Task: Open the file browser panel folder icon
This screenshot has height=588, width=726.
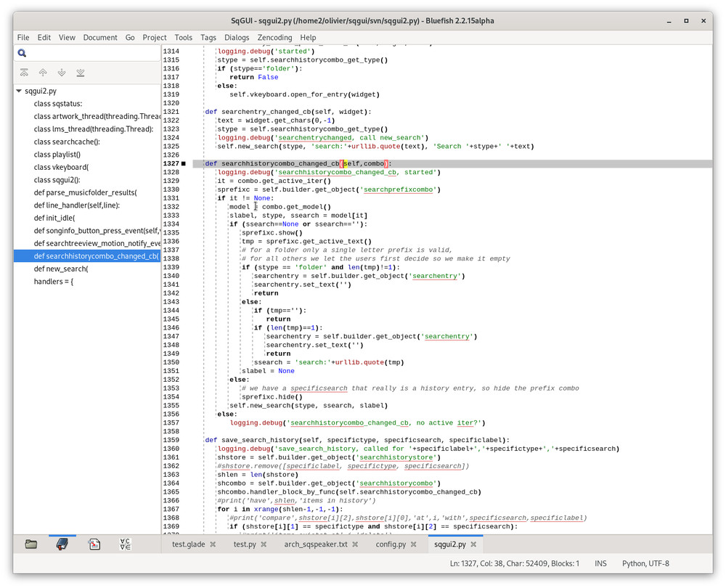Action: point(30,543)
